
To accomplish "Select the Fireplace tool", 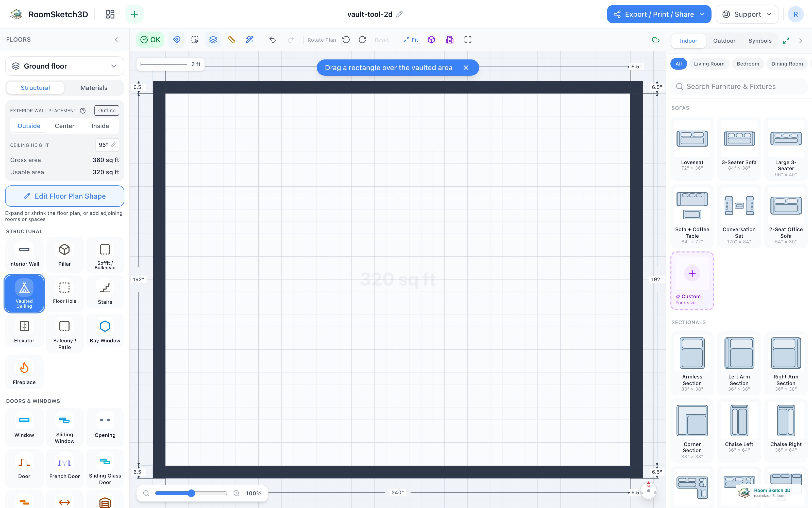I will 24,372.
